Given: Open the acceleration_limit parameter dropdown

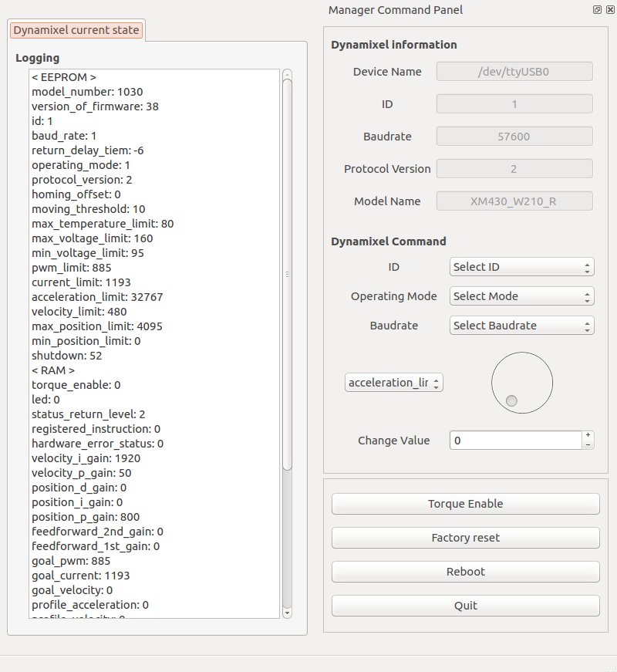Looking at the screenshot, I should (393, 383).
